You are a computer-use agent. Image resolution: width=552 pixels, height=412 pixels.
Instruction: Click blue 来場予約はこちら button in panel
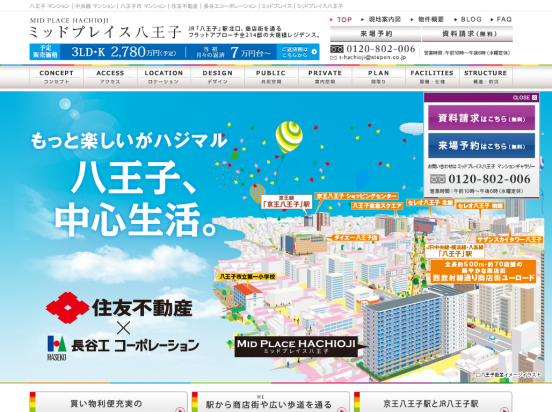481,145
